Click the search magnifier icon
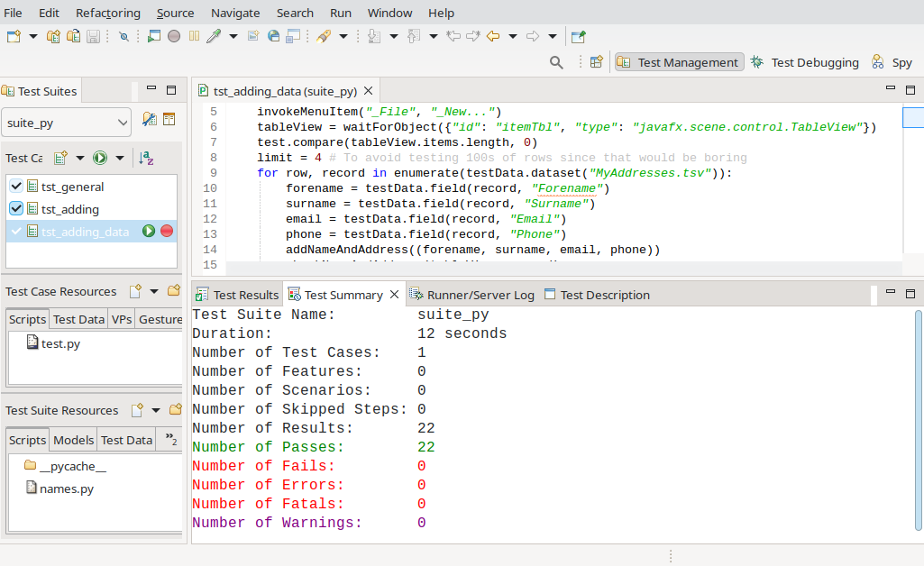This screenshot has width=924, height=566. (x=557, y=62)
